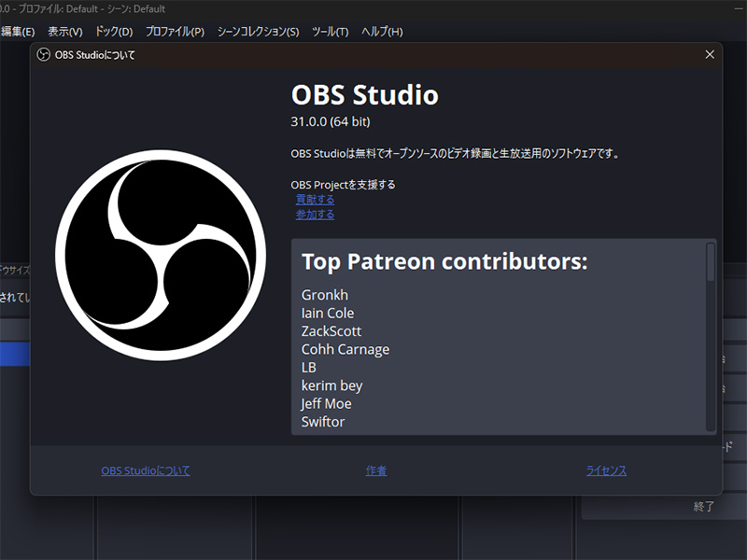Viewport: 747px width, 560px height.
Task: Close the OBS Studioについて dialog
Action: 710,55
